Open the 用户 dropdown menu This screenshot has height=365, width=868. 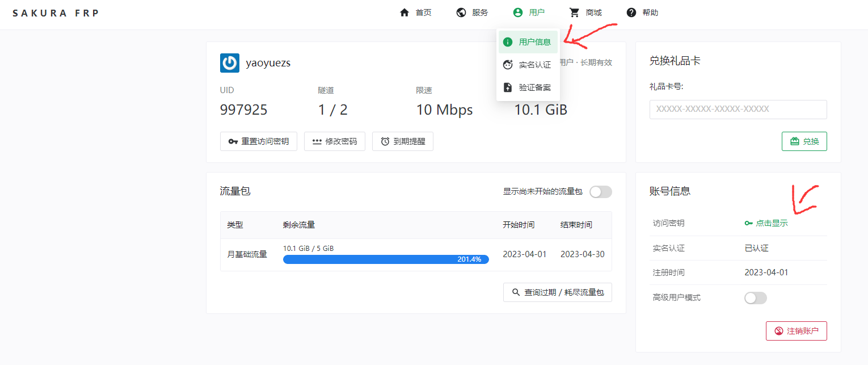pos(529,12)
